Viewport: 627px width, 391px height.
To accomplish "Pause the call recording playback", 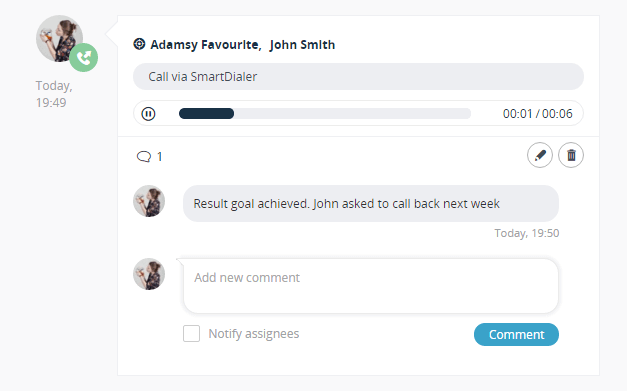I will click(148, 114).
